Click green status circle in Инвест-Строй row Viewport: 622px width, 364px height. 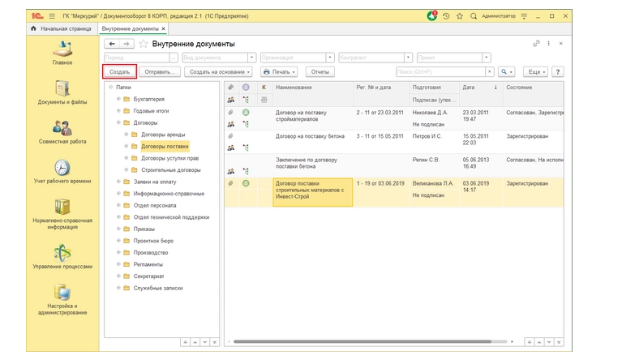pos(246,183)
